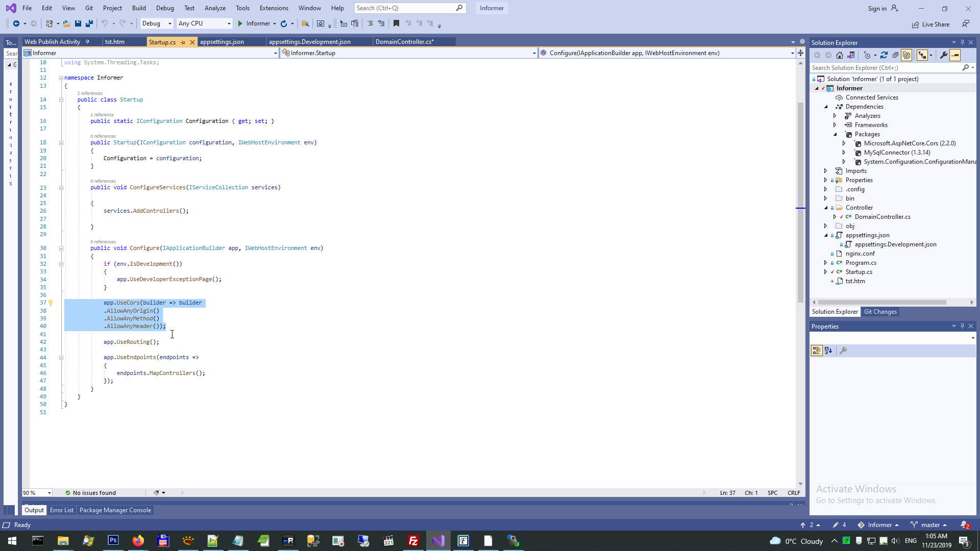Click the lightbulb quick actions icon on line 37
This screenshot has width=980, height=551.
[51, 303]
